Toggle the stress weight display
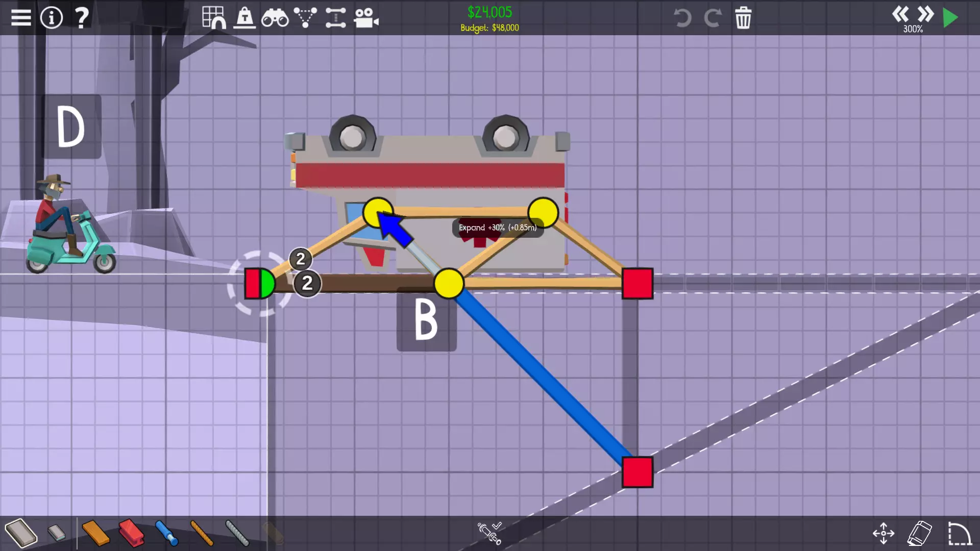980x551 pixels. (x=244, y=18)
